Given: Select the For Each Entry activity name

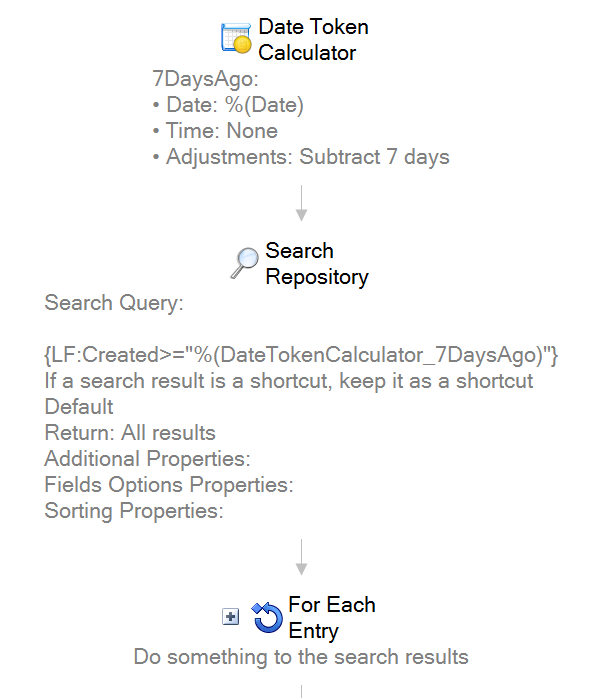Looking at the screenshot, I should [x=332, y=617].
